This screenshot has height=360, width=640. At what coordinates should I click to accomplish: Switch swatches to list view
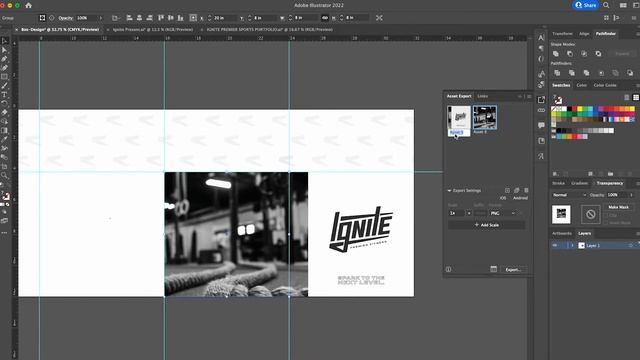point(627,97)
